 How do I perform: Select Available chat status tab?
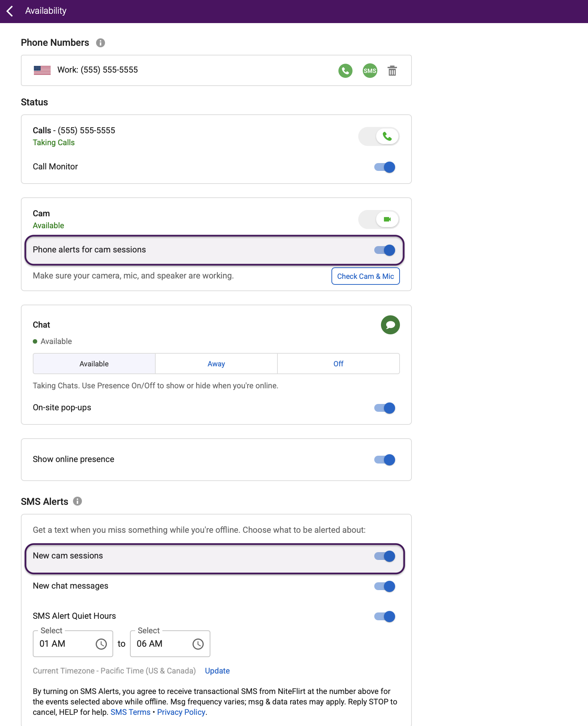94,364
